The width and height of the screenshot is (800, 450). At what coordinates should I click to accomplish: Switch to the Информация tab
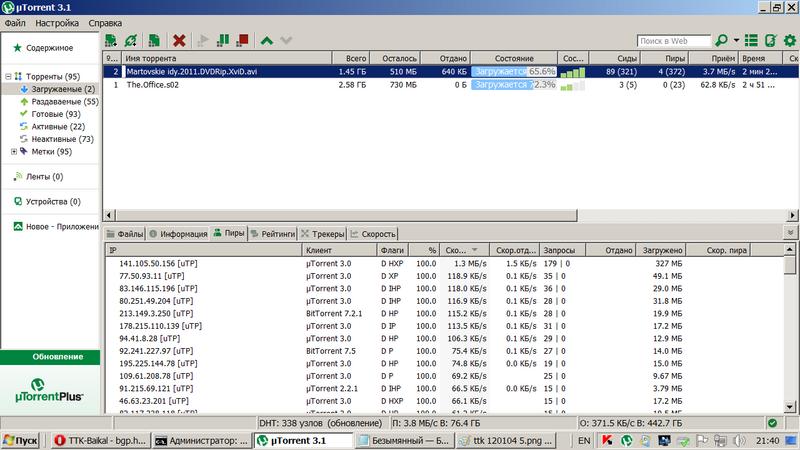(178, 234)
